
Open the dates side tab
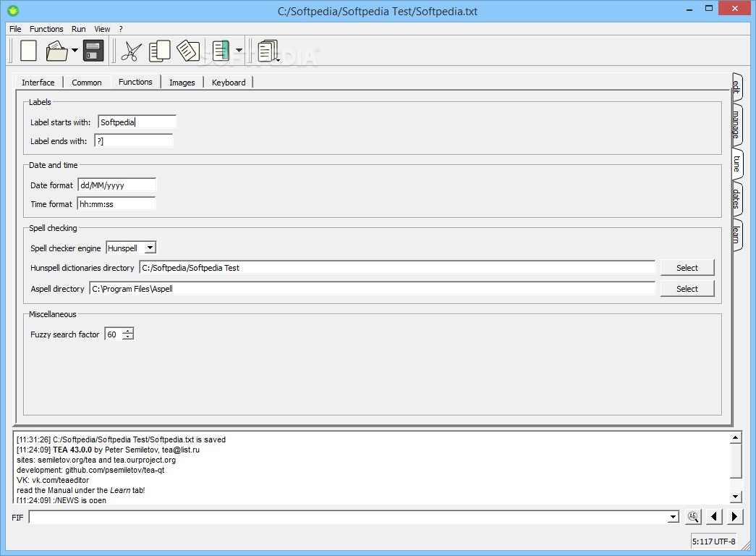pyautogui.click(x=736, y=198)
